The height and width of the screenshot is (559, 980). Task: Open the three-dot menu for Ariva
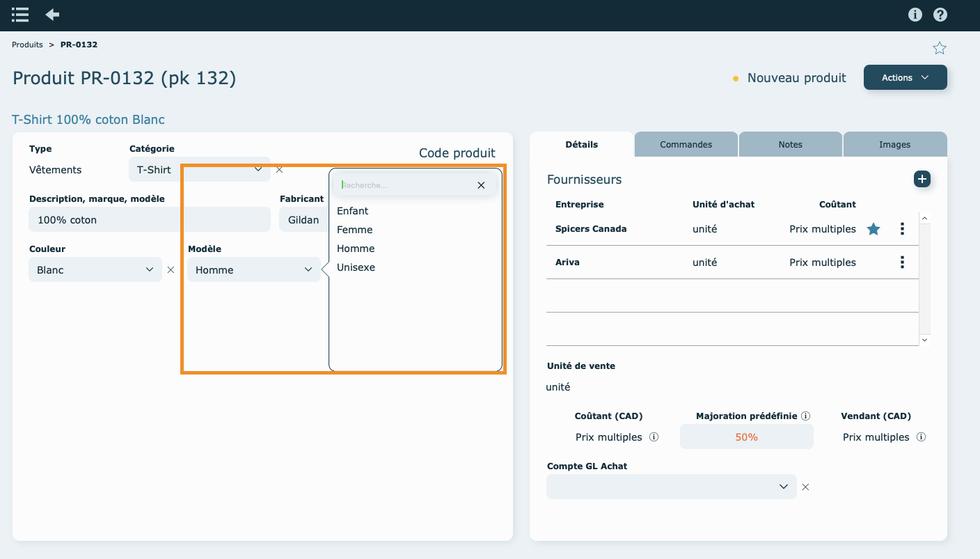coord(902,262)
